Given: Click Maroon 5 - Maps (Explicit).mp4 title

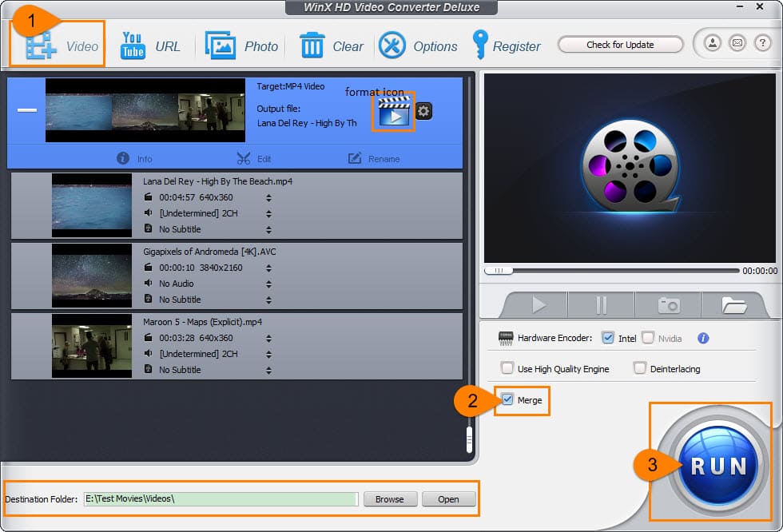Looking at the screenshot, I should 202,322.
